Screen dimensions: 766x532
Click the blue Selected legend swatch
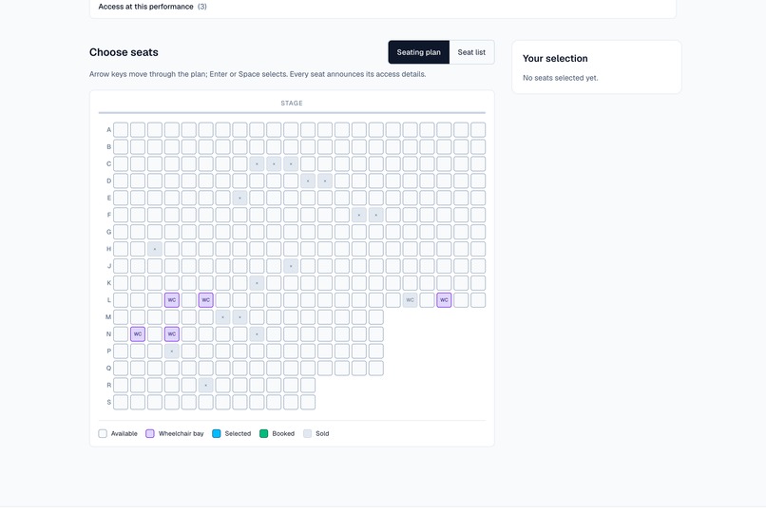[x=217, y=434]
